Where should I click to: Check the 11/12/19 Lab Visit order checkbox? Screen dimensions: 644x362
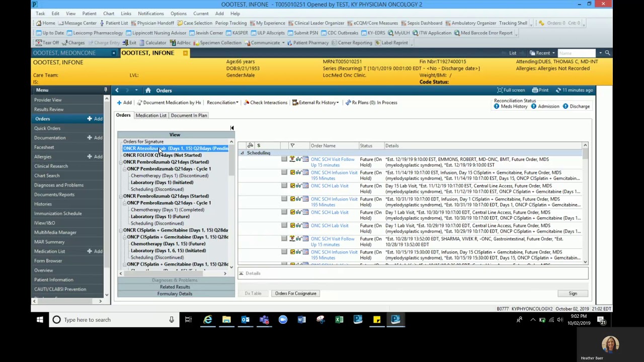[x=284, y=186]
